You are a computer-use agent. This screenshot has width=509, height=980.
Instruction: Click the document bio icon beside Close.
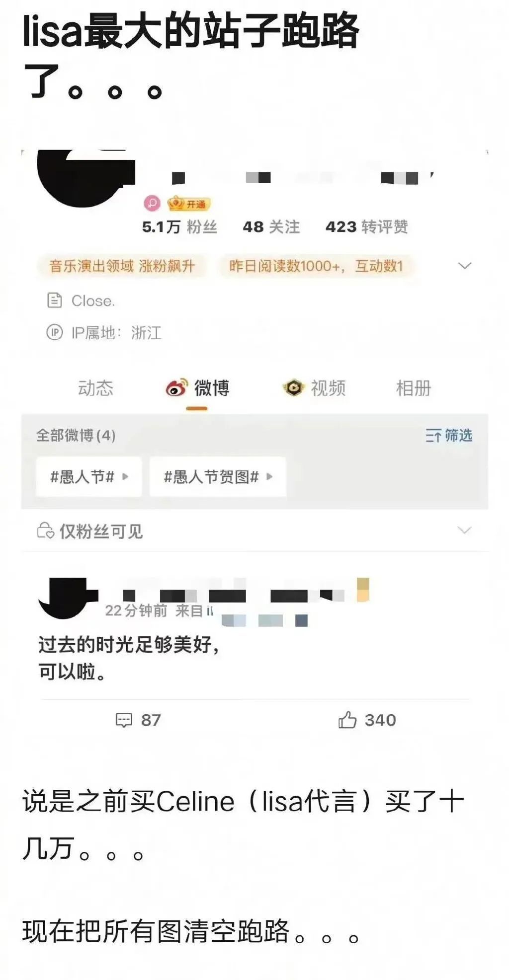point(54,301)
